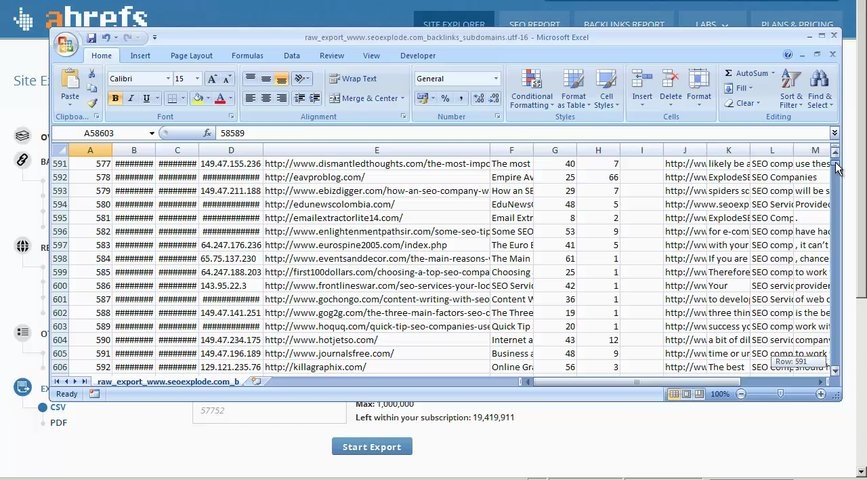
Task: Open the Developer tab
Action: tap(418, 55)
